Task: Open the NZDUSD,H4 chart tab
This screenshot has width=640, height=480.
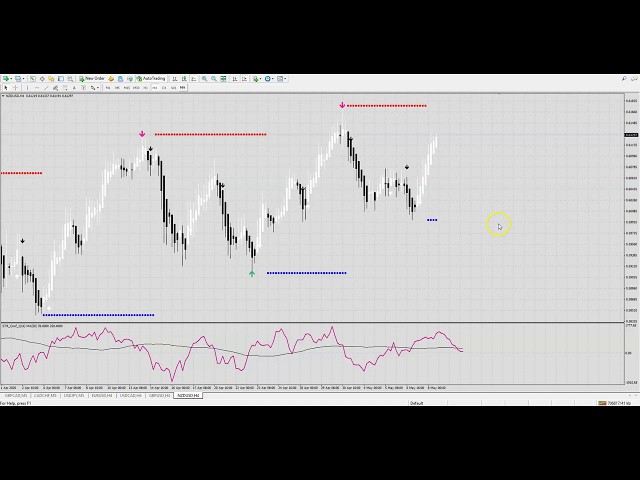Action: (x=188, y=395)
